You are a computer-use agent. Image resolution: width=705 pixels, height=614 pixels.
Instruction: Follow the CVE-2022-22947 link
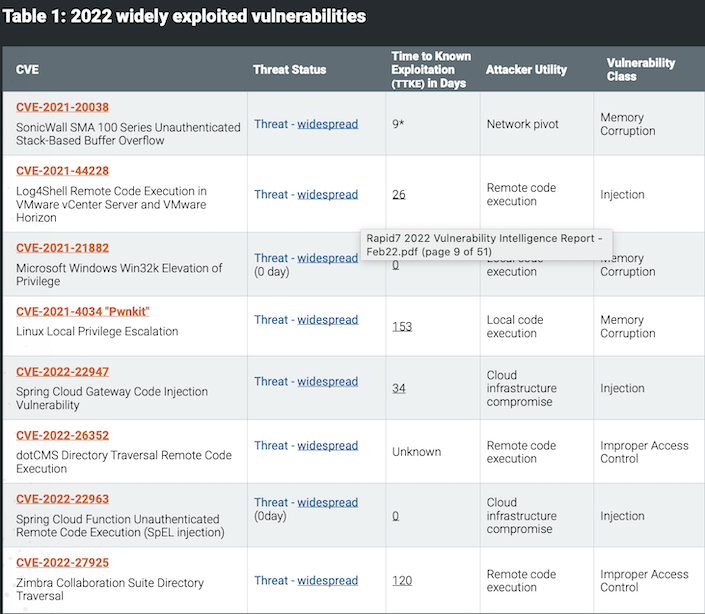tap(62, 372)
